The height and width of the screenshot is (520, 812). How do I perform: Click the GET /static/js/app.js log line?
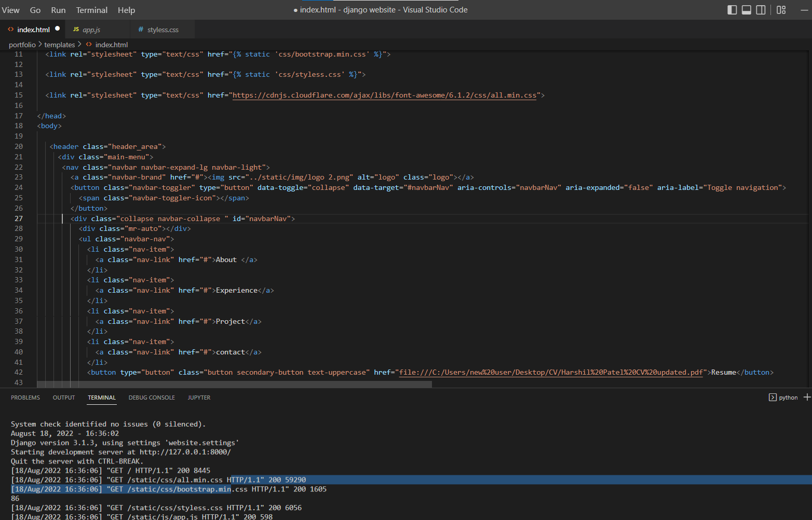142,517
